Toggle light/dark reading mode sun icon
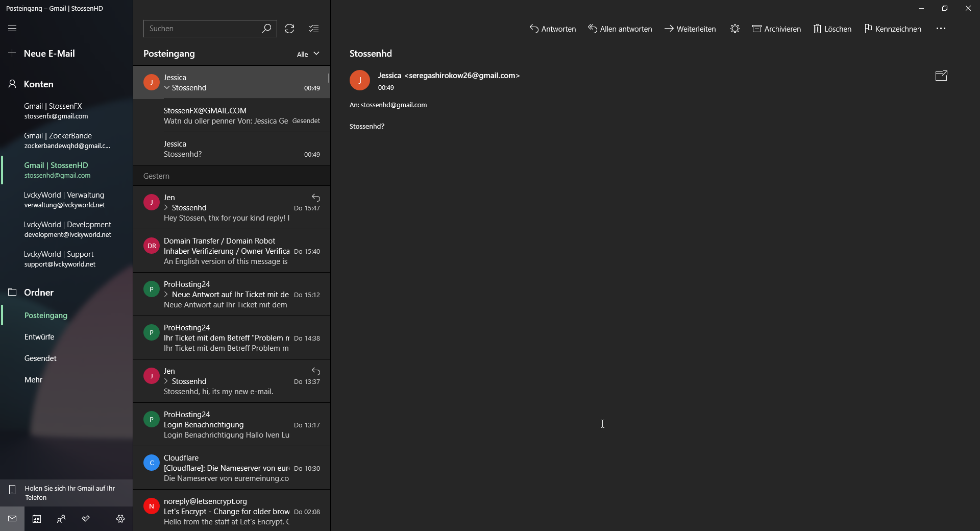The width and height of the screenshot is (980, 531). click(734, 29)
